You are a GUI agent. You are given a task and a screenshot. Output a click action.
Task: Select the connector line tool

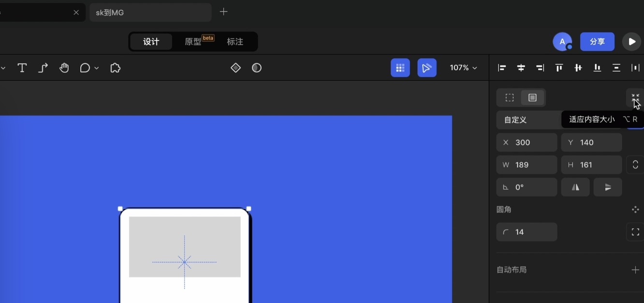click(x=43, y=68)
